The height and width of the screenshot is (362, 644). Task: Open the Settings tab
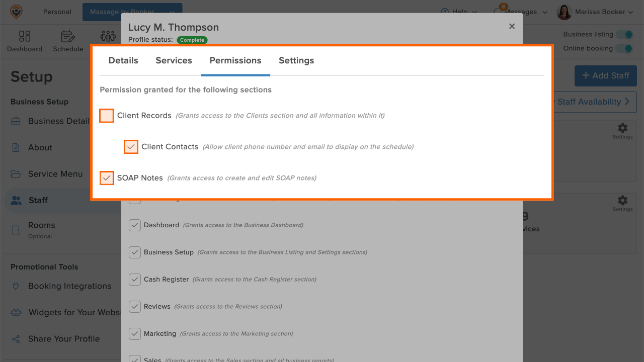pos(296,60)
